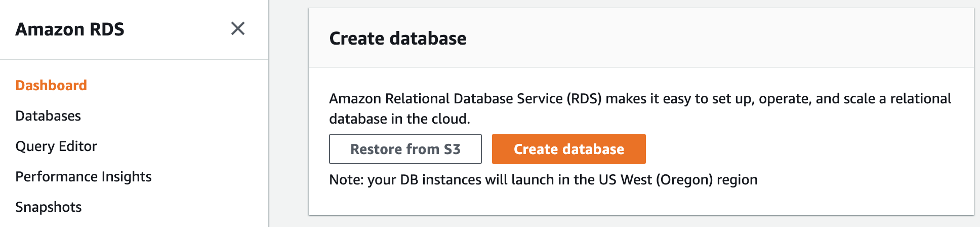The image size is (980, 227).
Task: Click empty sidebar space right of Snapshots
Action: point(177,207)
